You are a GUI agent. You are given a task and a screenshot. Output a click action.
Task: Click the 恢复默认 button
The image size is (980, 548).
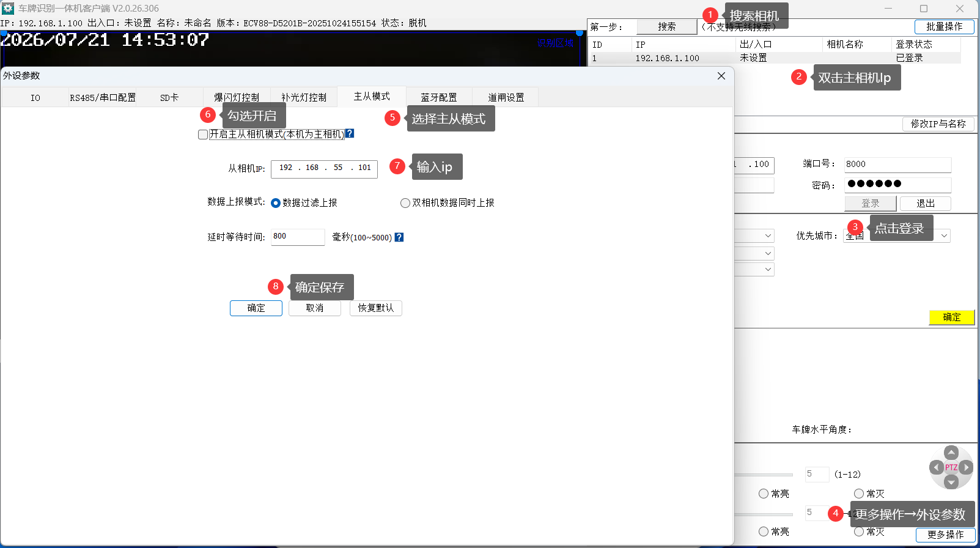pos(376,308)
